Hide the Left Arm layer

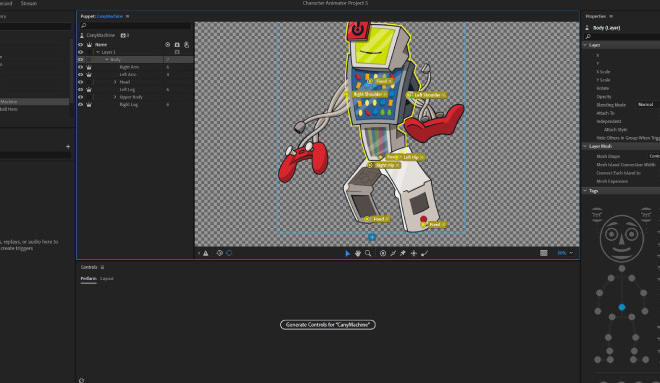pyautogui.click(x=80, y=75)
